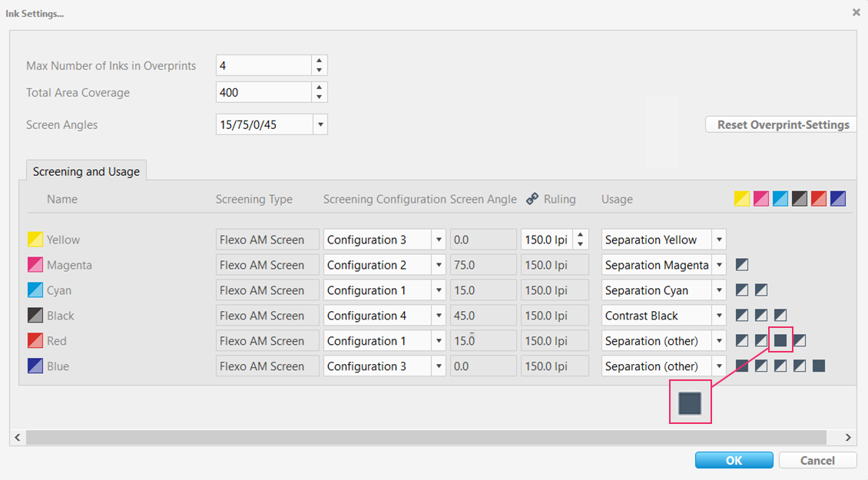The width and height of the screenshot is (868, 480).
Task: Open the Separation Cyan usage dropdown
Action: (x=719, y=290)
